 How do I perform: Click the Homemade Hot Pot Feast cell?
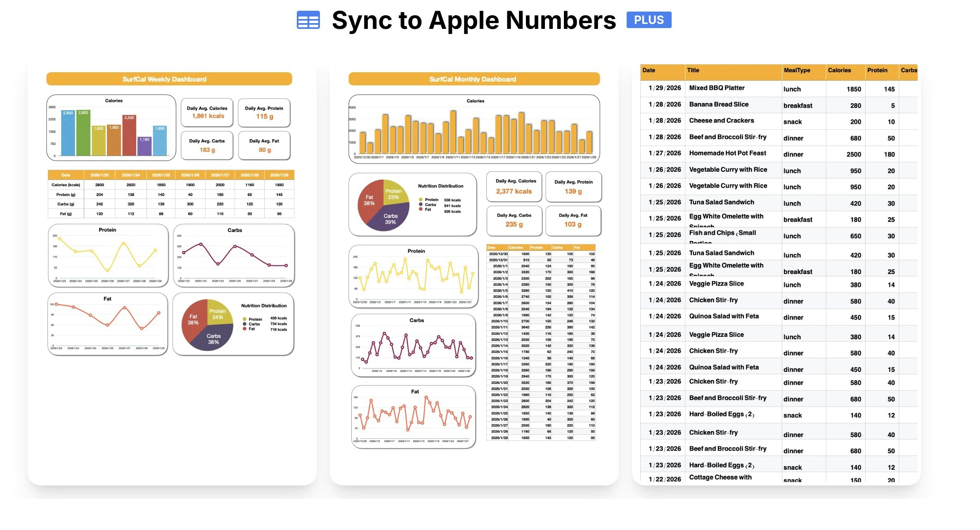(727, 153)
